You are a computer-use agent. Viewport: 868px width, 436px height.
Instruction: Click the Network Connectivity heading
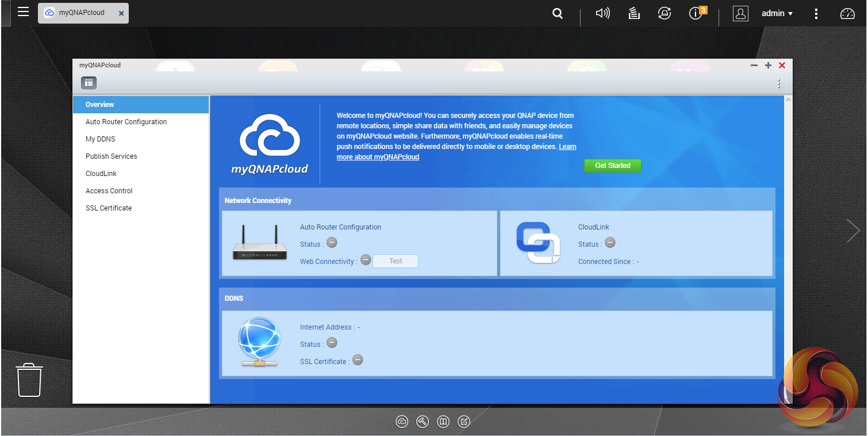(x=258, y=201)
